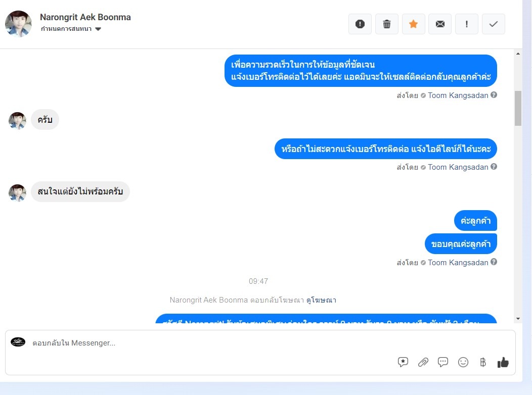Toggle the orange star follow-up marker
The image size is (532, 395).
tap(413, 24)
